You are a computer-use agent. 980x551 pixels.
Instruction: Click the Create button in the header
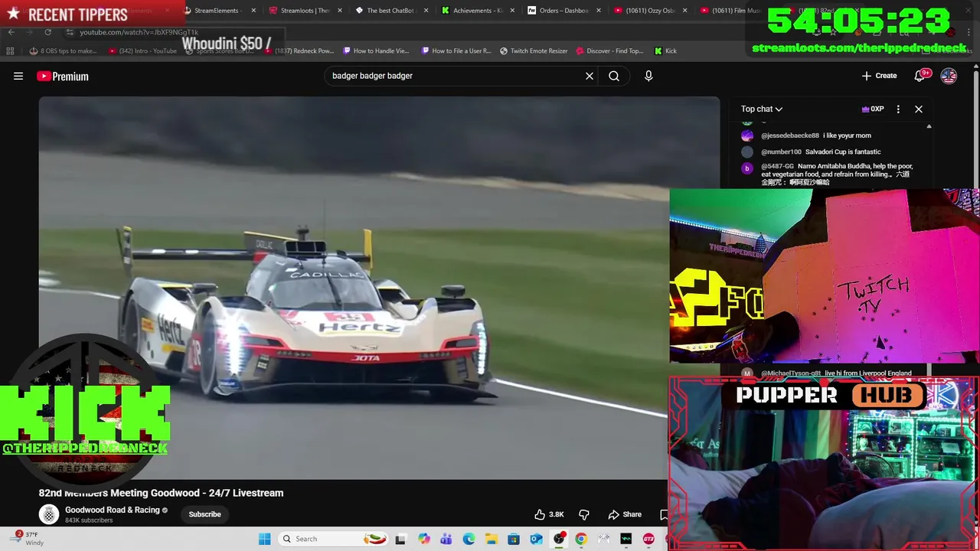(879, 76)
